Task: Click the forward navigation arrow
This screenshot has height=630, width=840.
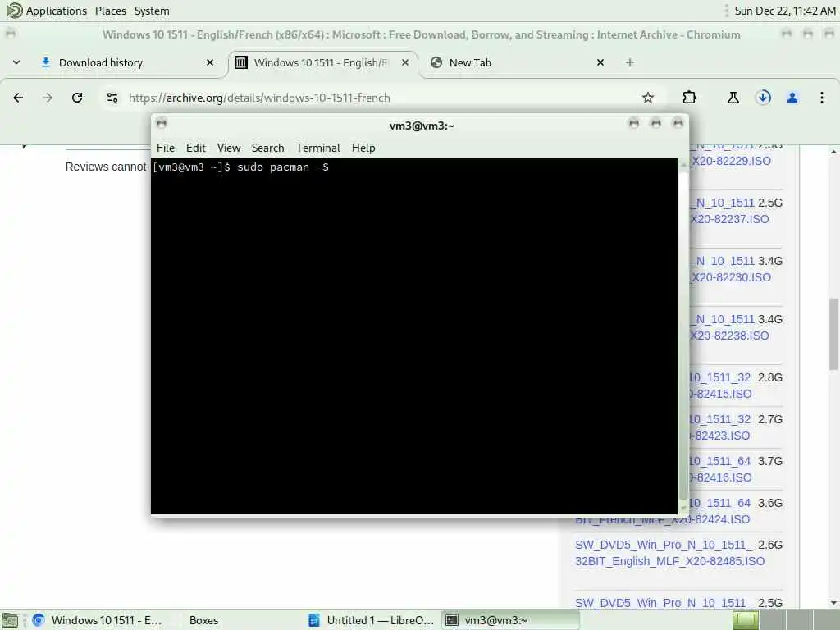Action: (48, 98)
